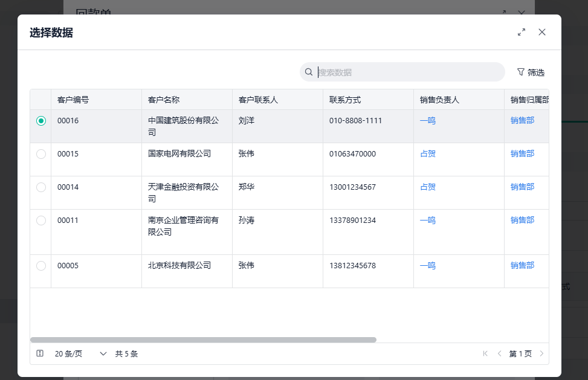The height and width of the screenshot is (380, 588).
Task: Click the 客户编号 column header
Action: coord(73,100)
